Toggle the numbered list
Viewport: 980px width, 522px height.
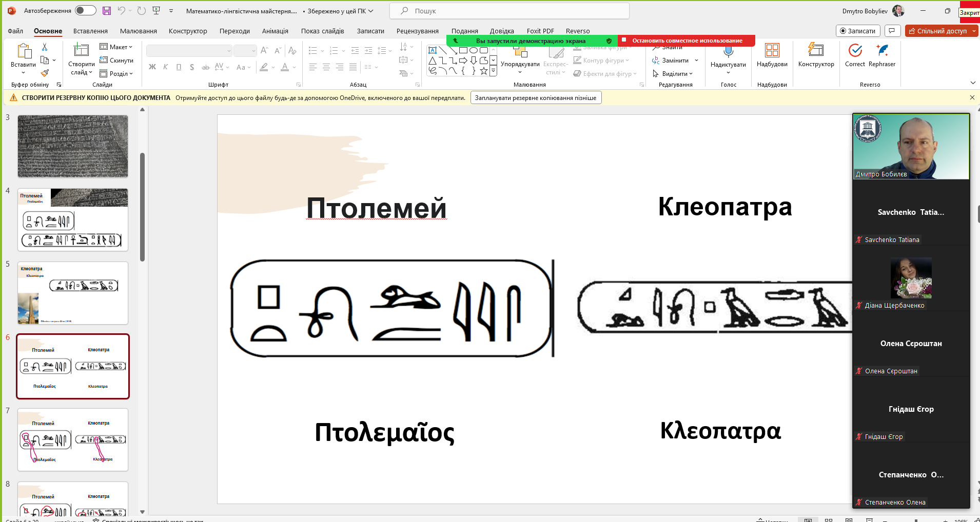[x=334, y=50]
